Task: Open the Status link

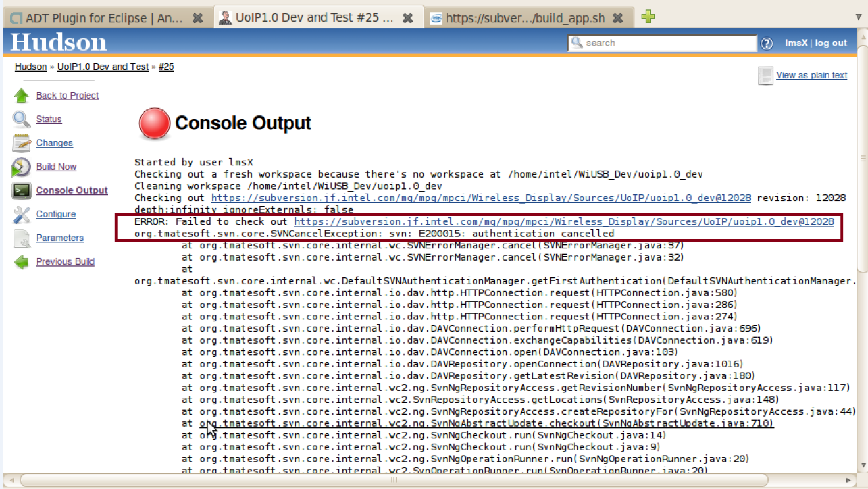Action: pos(49,119)
